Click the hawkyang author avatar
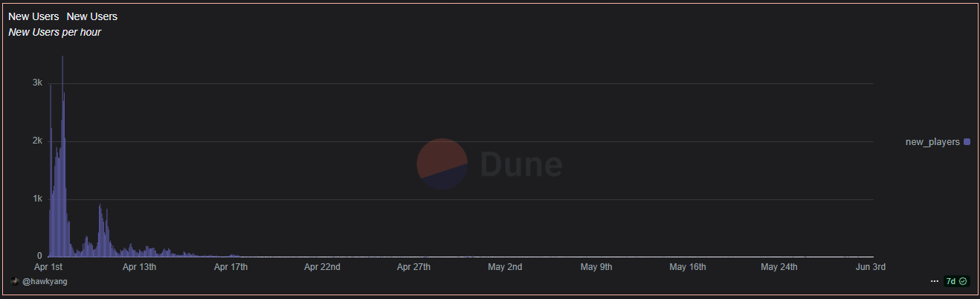The image size is (980, 299). pyautogui.click(x=15, y=282)
